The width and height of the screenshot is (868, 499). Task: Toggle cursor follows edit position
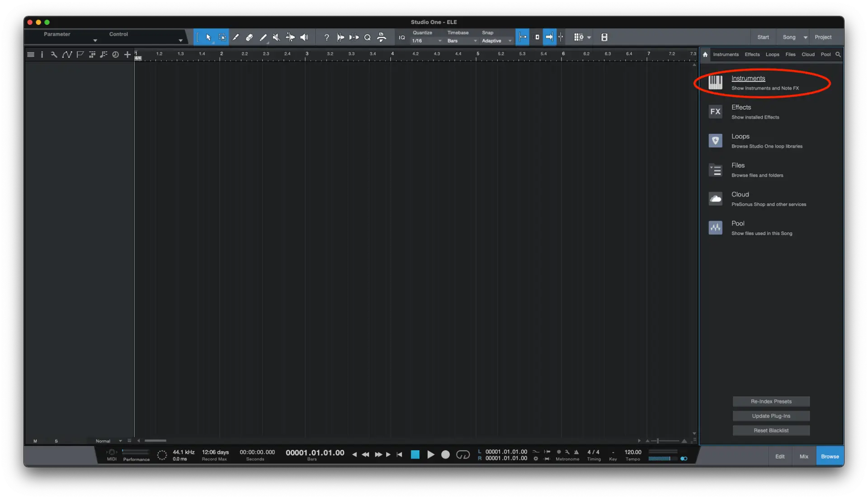coord(561,38)
